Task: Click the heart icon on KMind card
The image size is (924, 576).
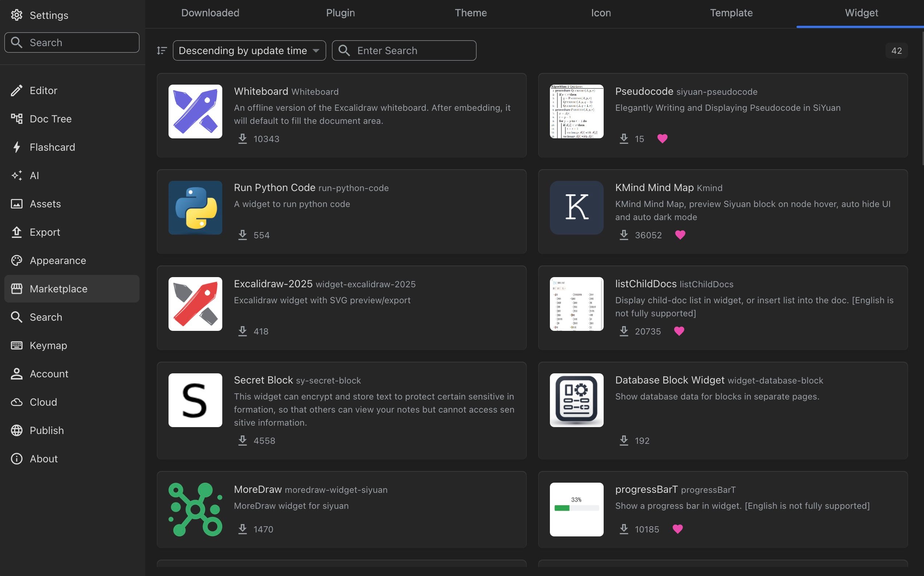Action: coord(680,235)
